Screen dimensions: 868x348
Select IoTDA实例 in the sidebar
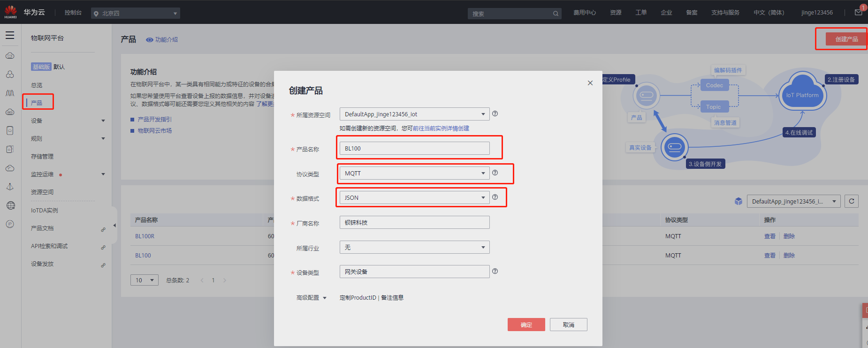point(45,210)
